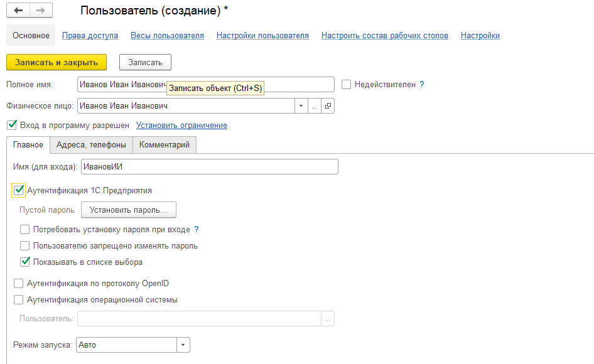Screen dimensions: 594x364
Task: Click the back navigation arrow
Action: [18, 11]
